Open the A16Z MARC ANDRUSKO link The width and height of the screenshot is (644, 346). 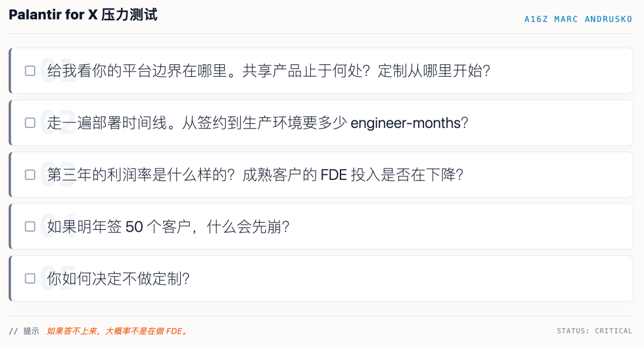(578, 19)
